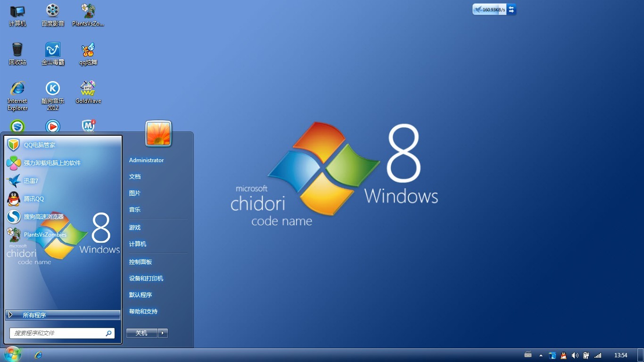
Task: Open Internet Explorer desktop icon
Action: [x=17, y=96]
